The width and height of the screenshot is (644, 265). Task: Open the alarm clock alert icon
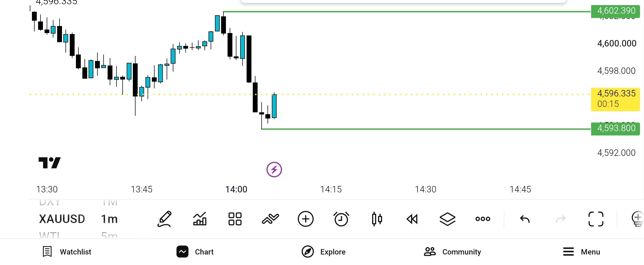(x=341, y=219)
